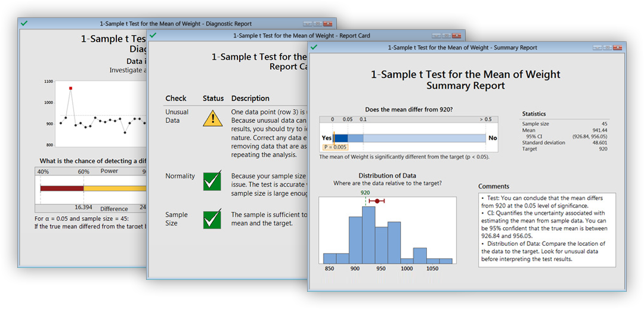The image size is (644, 309).
Task: Click the yellow segment of the Power bar
Action: pos(113,188)
